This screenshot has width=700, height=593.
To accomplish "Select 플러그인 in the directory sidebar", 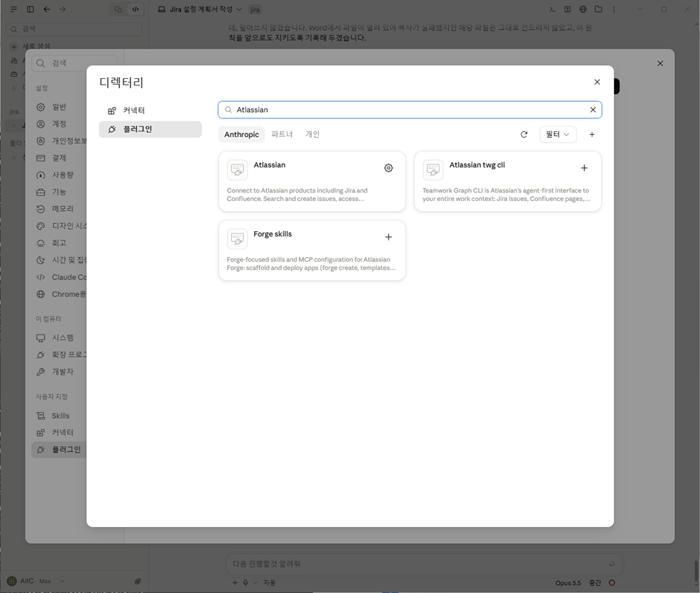I will pos(151,129).
